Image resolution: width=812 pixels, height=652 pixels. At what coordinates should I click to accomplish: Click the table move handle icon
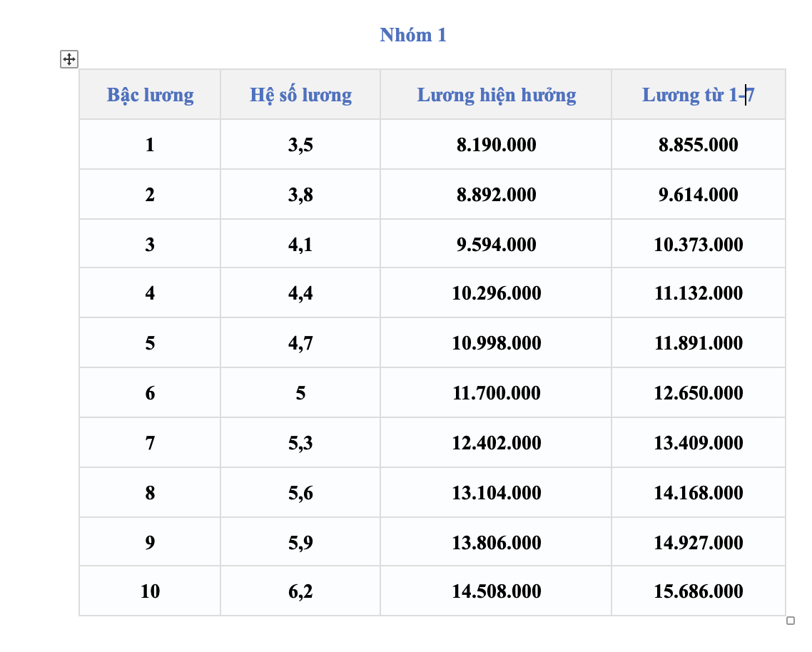click(69, 59)
